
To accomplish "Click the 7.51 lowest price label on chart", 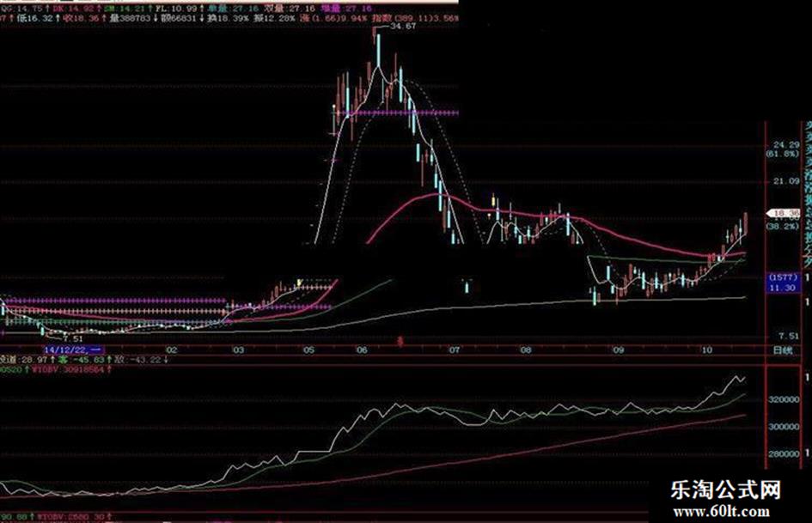I will point(72,338).
